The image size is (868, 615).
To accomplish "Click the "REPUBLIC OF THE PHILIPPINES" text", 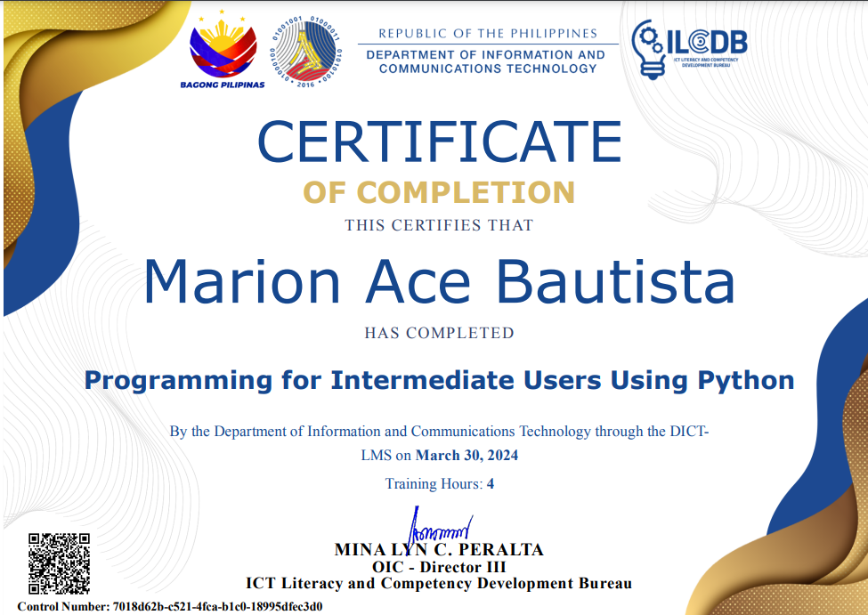I will (x=488, y=34).
